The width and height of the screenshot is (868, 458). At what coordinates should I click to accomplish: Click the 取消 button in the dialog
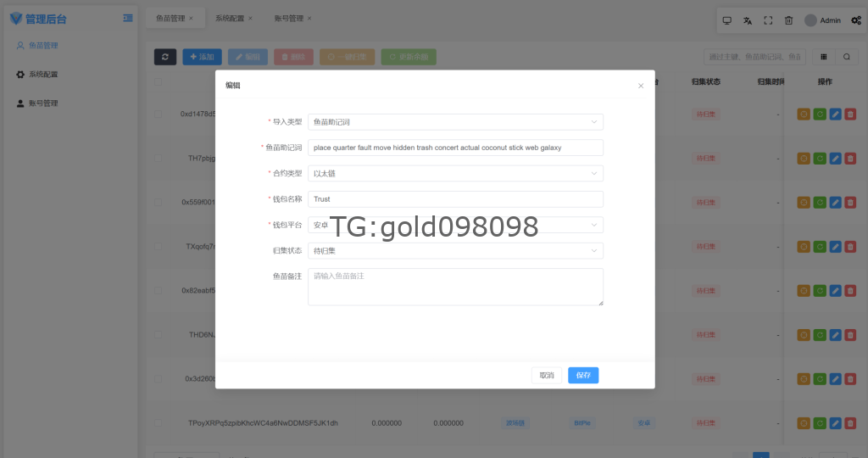[x=547, y=375]
